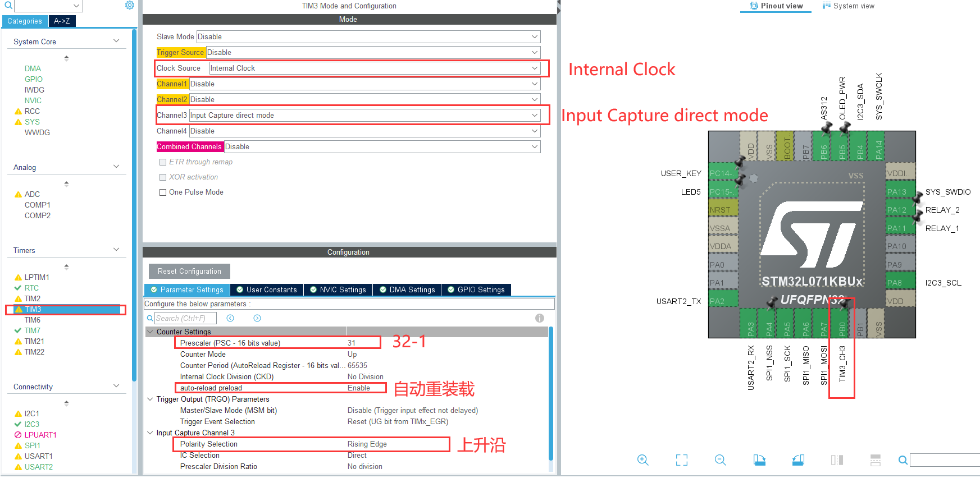Click the pin search magnifier icon
The height and width of the screenshot is (478, 980).
(x=903, y=460)
